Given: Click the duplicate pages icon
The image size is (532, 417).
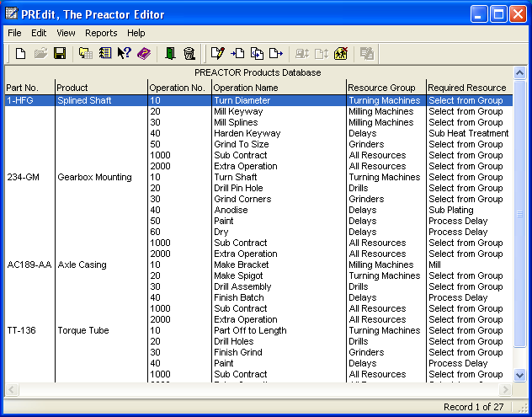Looking at the screenshot, I should click(257, 53).
